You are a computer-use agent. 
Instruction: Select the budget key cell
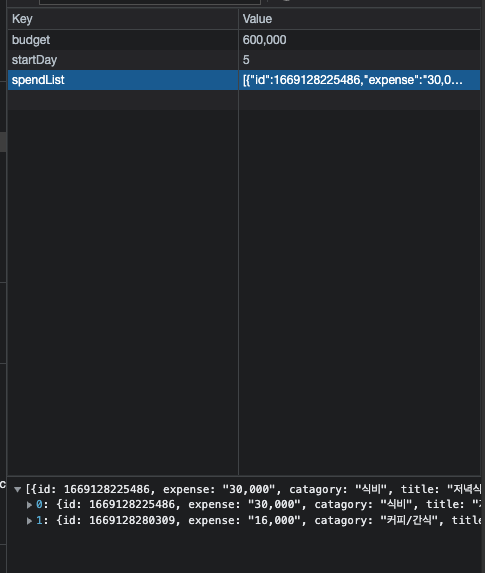tap(123, 40)
